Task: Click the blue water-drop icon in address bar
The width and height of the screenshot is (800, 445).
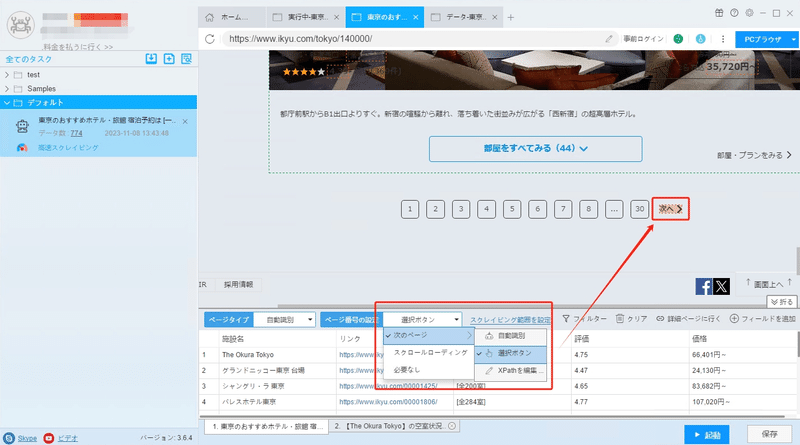Action: pos(701,39)
